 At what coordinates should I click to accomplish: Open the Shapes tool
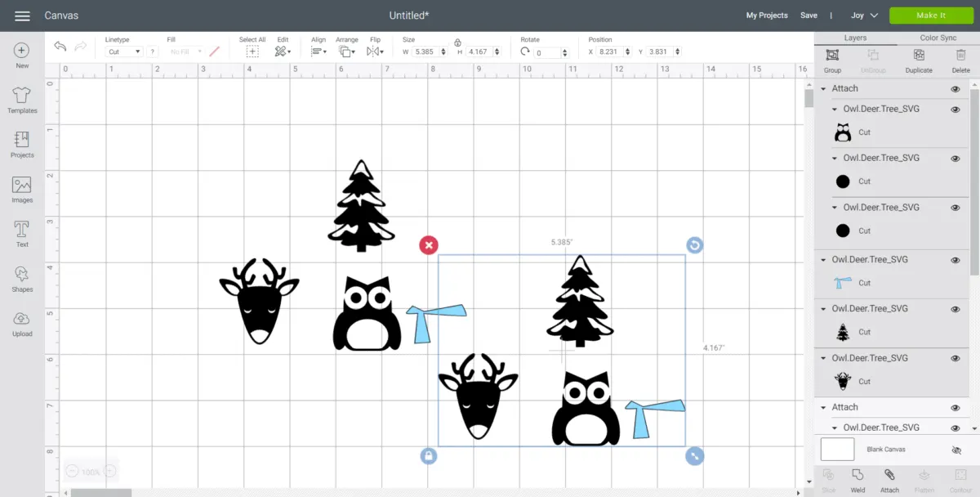click(x=22, y=279)
